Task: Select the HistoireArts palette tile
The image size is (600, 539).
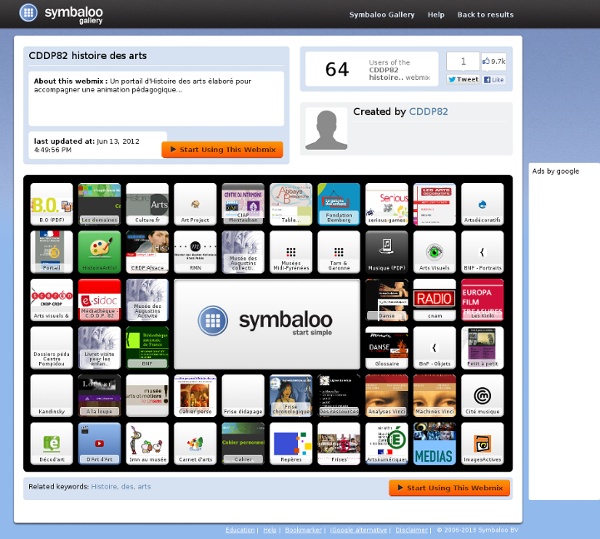Action: tap(99, 252)
